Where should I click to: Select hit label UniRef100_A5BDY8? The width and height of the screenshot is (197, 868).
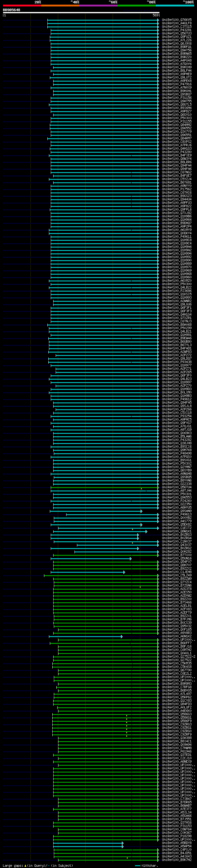(177, 843)
